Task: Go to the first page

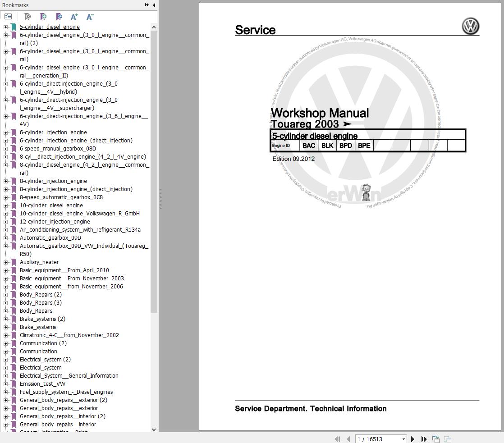Action: [337, 439]
